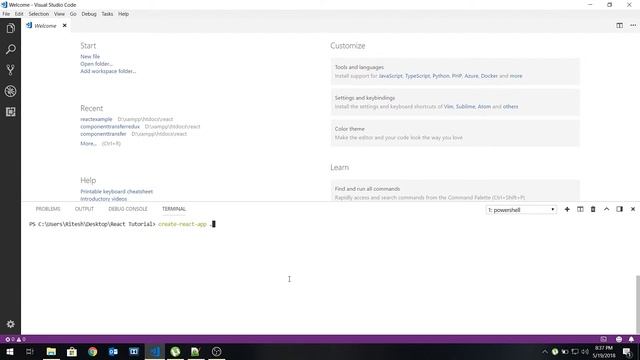This screenshot has width=640, height=360.
Task: Create a new terminal with plus icon
Action: (567, 209)
